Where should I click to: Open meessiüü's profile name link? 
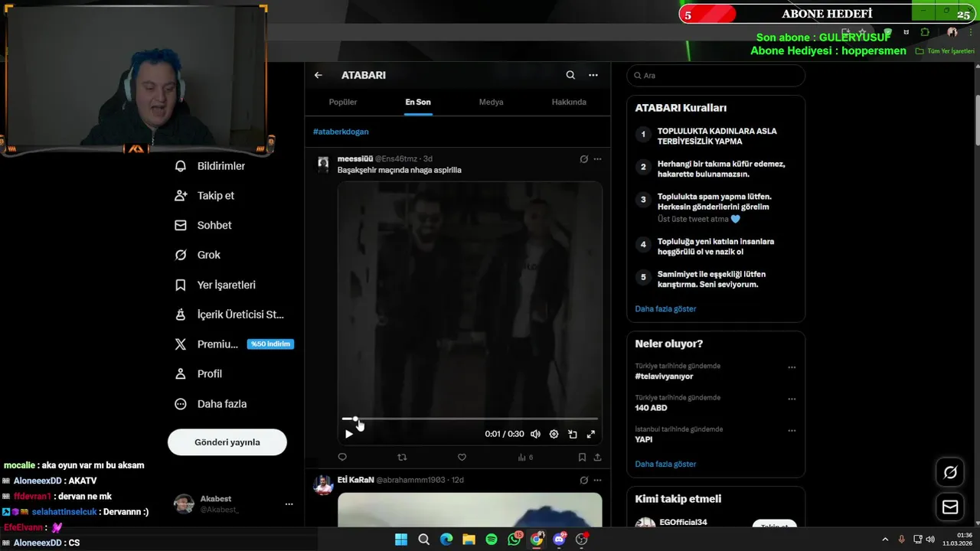point(355,159)
